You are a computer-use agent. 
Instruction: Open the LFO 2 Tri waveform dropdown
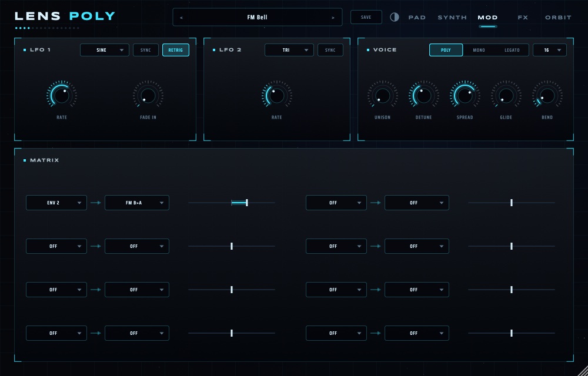point(289,50)
